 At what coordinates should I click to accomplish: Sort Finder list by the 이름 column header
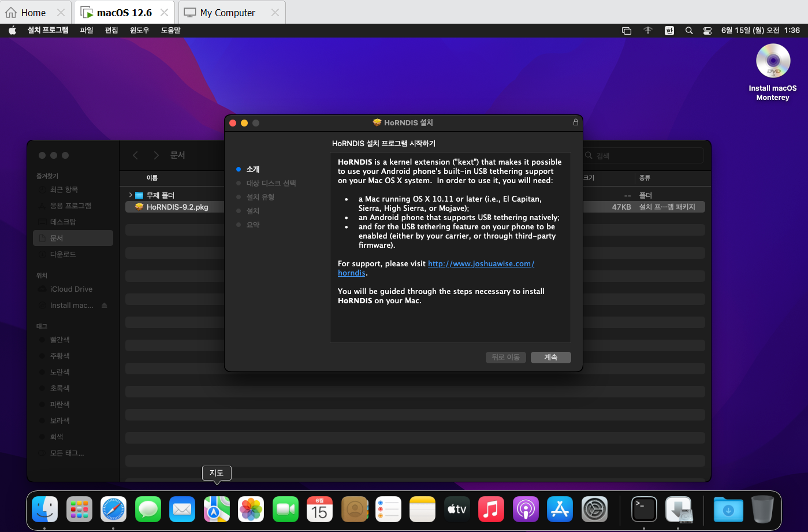[x=152, y=178]
